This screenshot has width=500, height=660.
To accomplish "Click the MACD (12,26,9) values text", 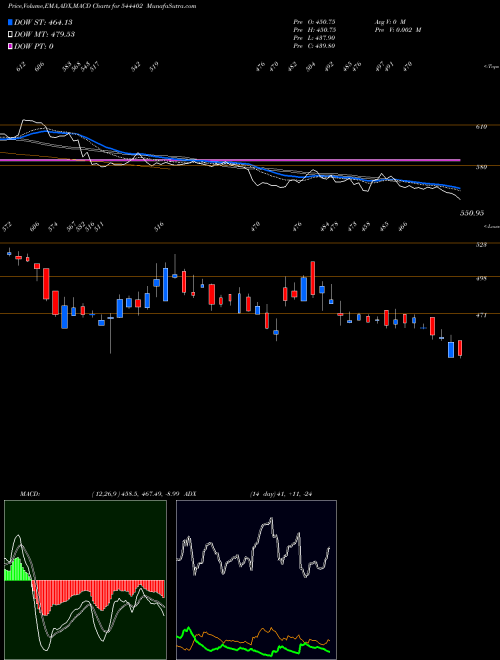I will coord(136,494).
